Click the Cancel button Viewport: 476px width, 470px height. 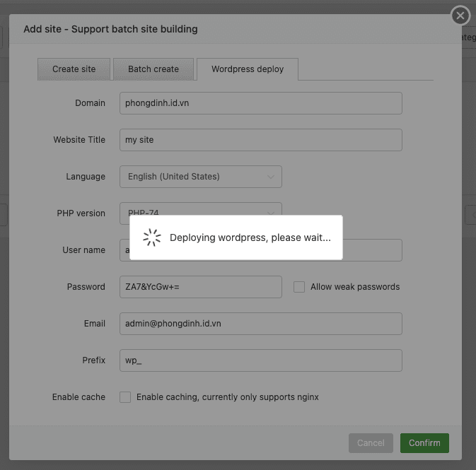point(371,443)
